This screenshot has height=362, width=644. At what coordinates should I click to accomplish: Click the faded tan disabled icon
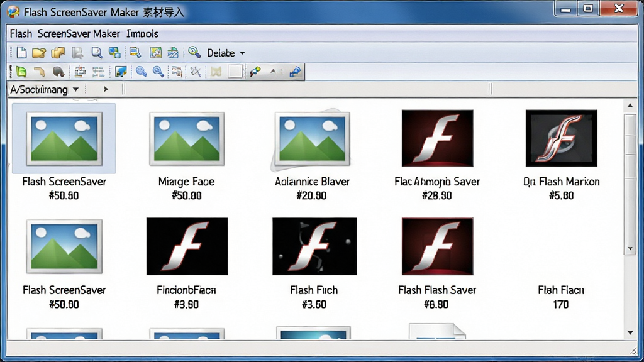[216, 72]
